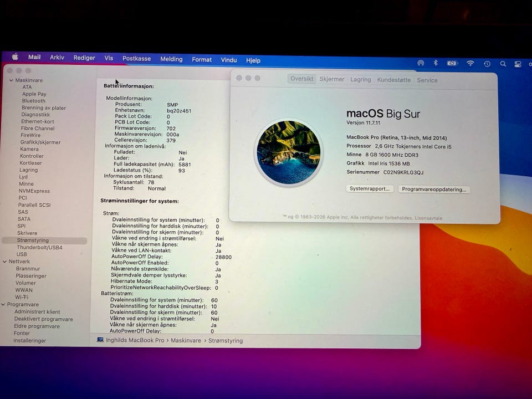
Task: Select Kontroller in the sidebar
Action: pos(32,156)
